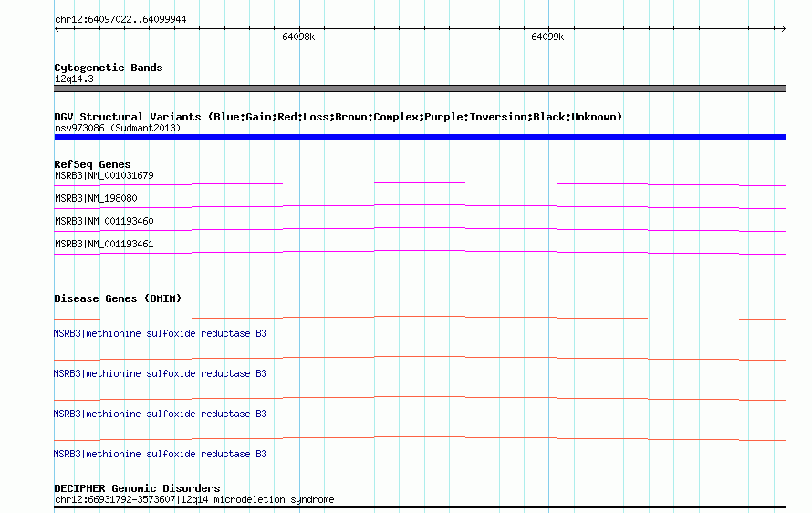Screen dimensions: 812x513
Task: Click the RefSeq Genes track title
Action: coord(92,164)
